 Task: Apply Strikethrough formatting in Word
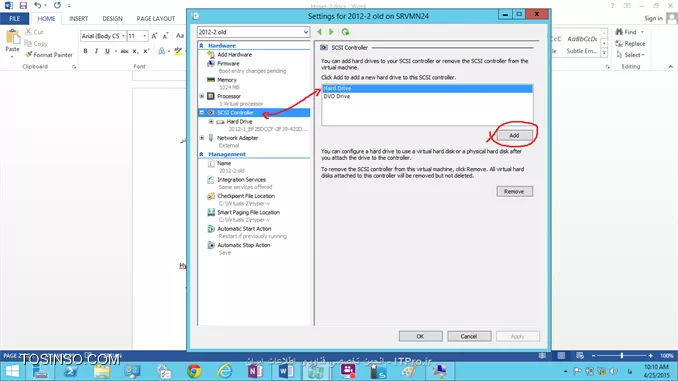coord(124,51)
